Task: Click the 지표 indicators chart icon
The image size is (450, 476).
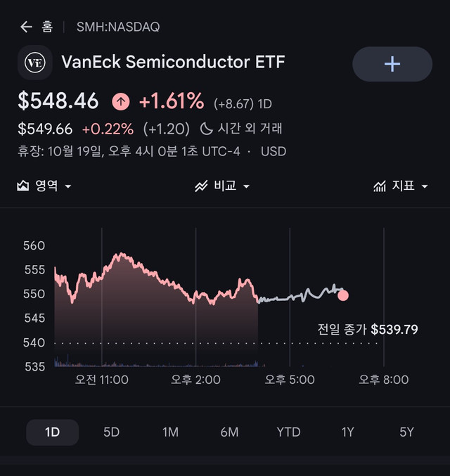Action: tap(380, 186)
